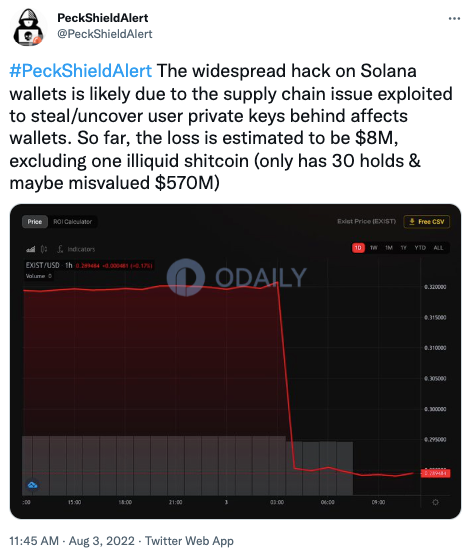Select the bar chart style icon

31,249
